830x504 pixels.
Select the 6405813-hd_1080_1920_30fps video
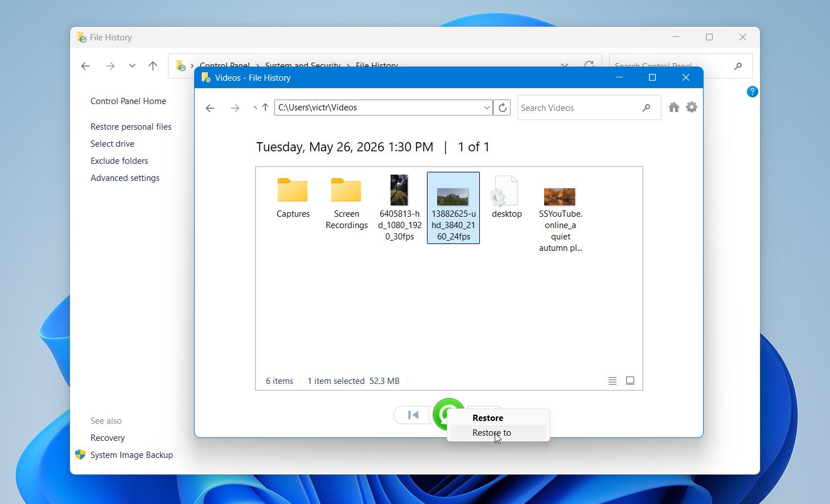click(400, 208)
